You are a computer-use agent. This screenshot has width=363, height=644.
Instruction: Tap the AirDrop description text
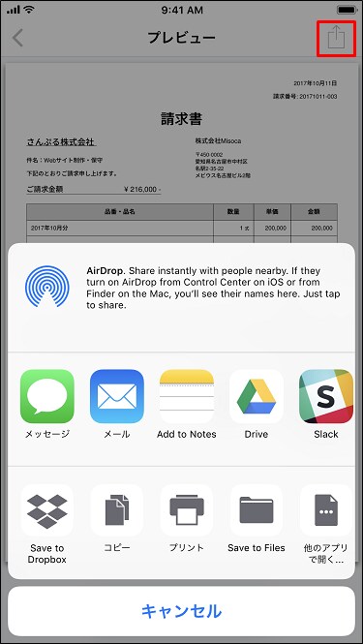coord(214,289)
